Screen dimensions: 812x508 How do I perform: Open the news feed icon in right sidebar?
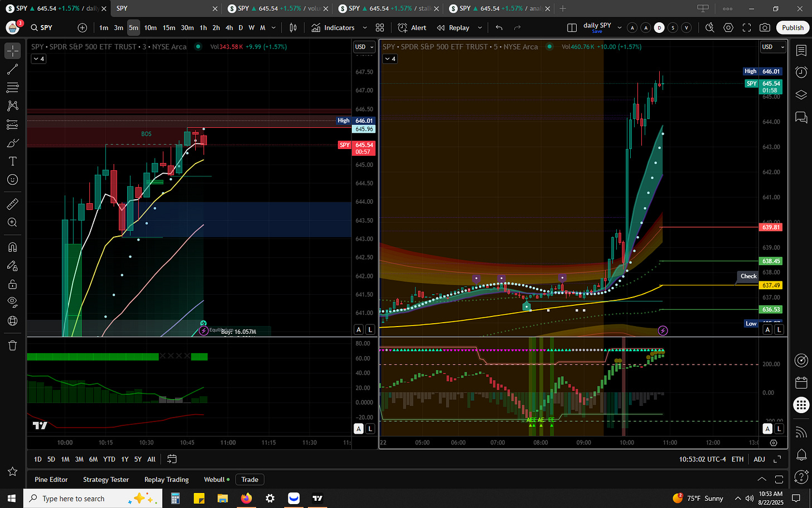(801, 432)
